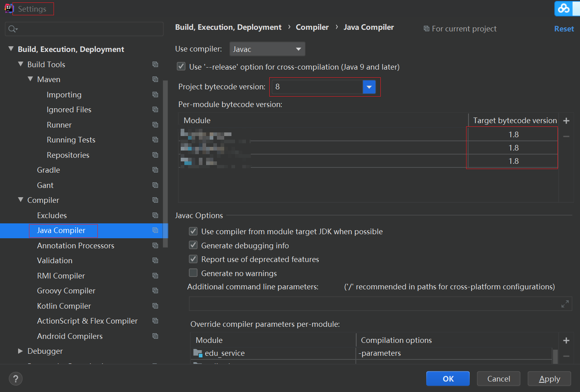Click project-level icon beside Repositories
This screenshot has height=392, width=580.
[x=155, y=155]
